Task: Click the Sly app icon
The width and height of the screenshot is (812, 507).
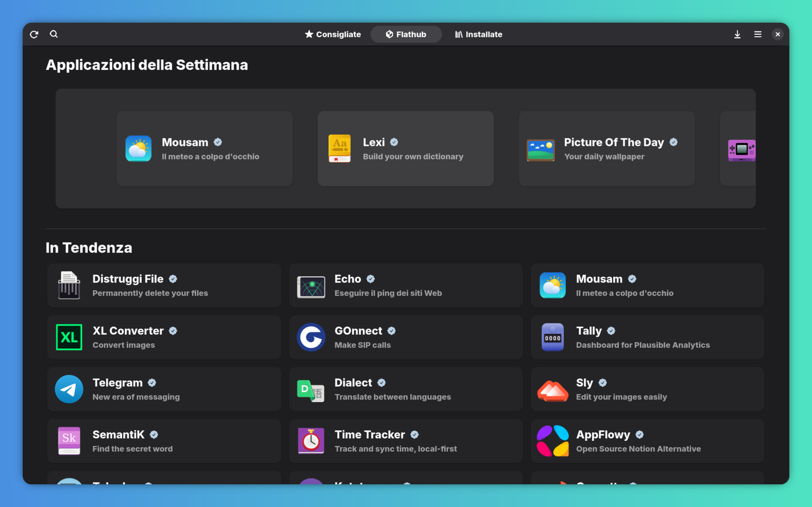Action: (553, 390)
